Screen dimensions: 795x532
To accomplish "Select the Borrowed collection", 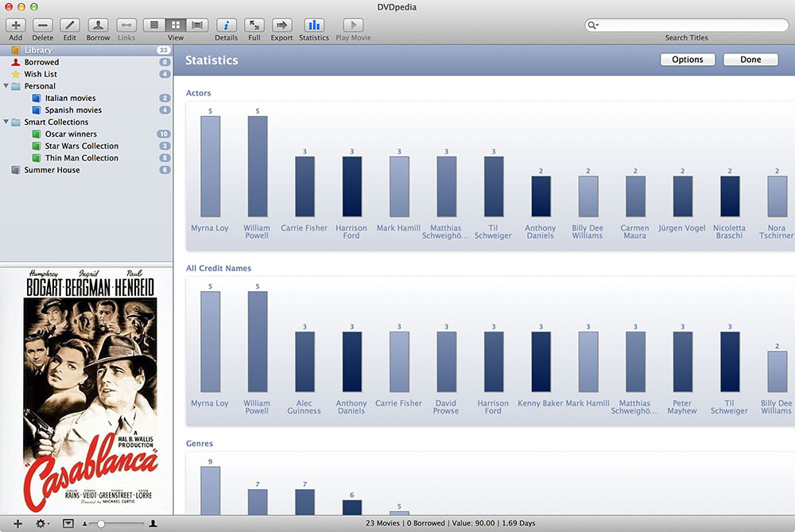I will 86,62.
